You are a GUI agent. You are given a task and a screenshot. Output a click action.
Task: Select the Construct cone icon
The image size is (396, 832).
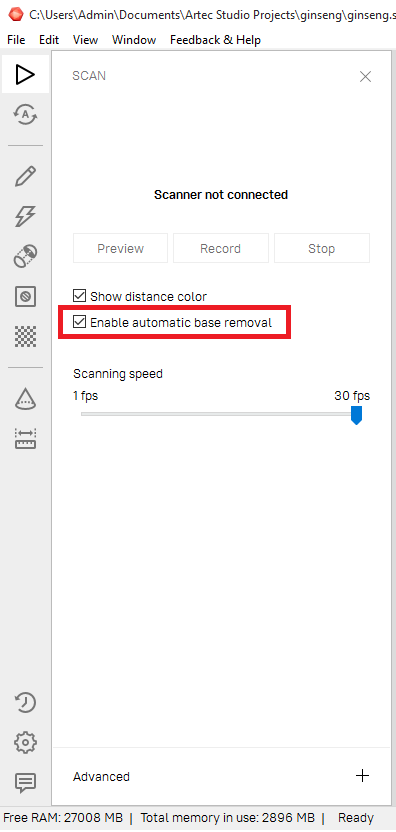(x=25, y=399)
